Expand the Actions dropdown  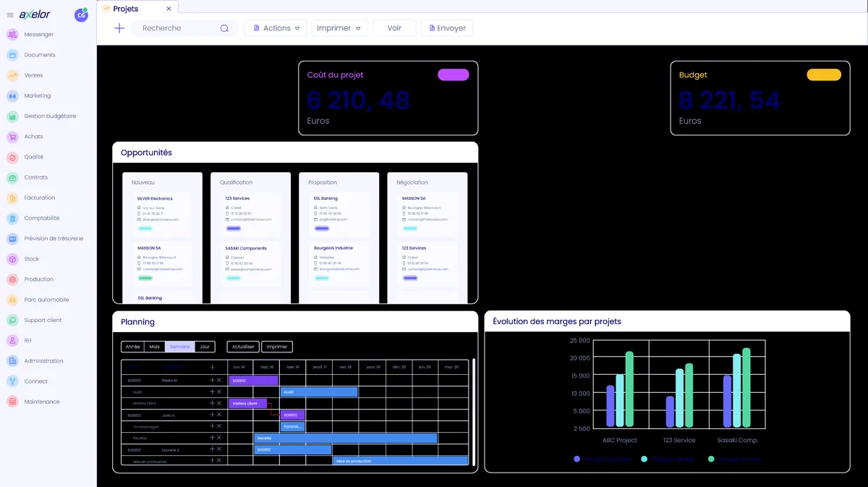[276, 28]
